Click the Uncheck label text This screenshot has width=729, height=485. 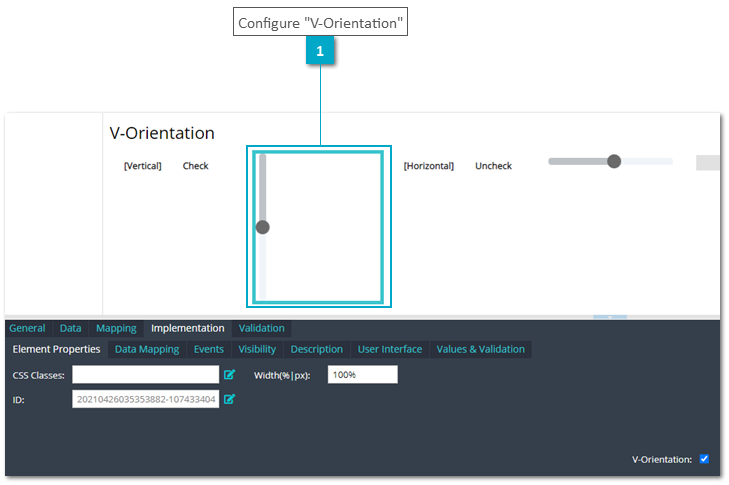point(493,166)
